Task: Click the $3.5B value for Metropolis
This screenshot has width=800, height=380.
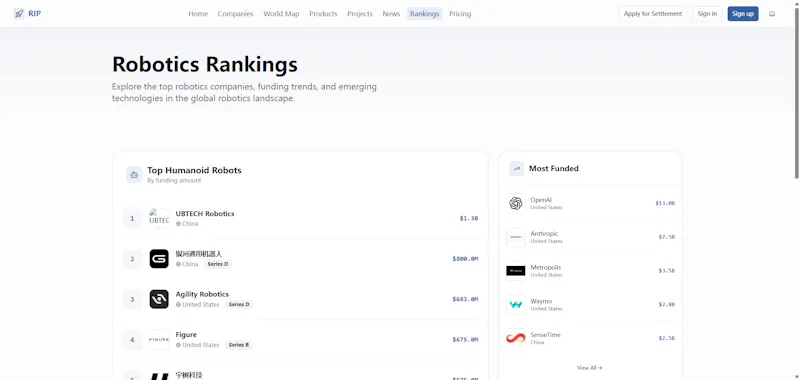Action: 667,271
